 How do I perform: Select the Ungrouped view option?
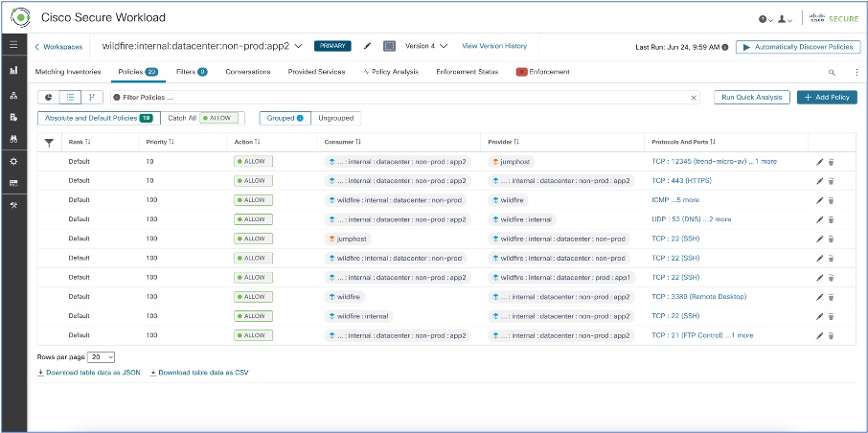click(336, 118)
